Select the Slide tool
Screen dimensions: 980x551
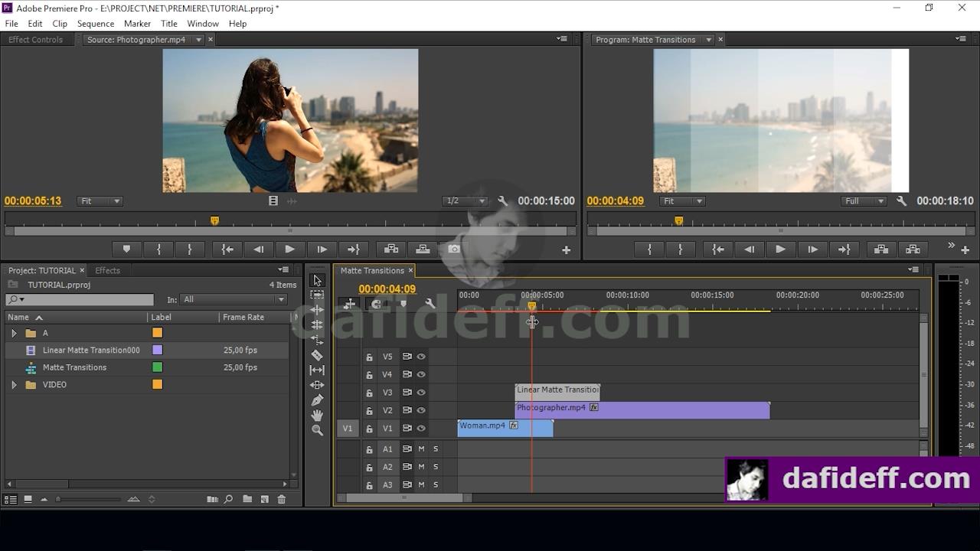pyautogui.click(x=317, y=385)
